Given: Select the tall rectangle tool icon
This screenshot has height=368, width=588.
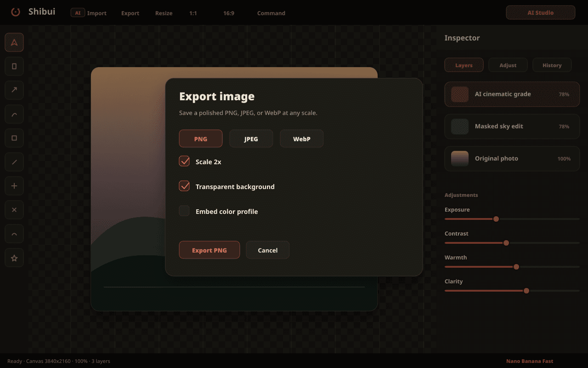Looking at the screenshot, I should (x=14, y=66).
